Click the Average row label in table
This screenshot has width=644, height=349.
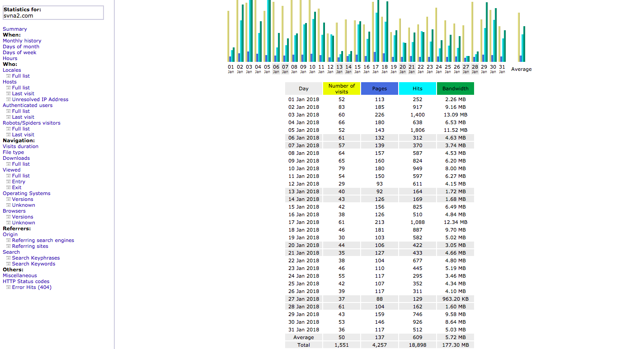[x=304, y=337]
